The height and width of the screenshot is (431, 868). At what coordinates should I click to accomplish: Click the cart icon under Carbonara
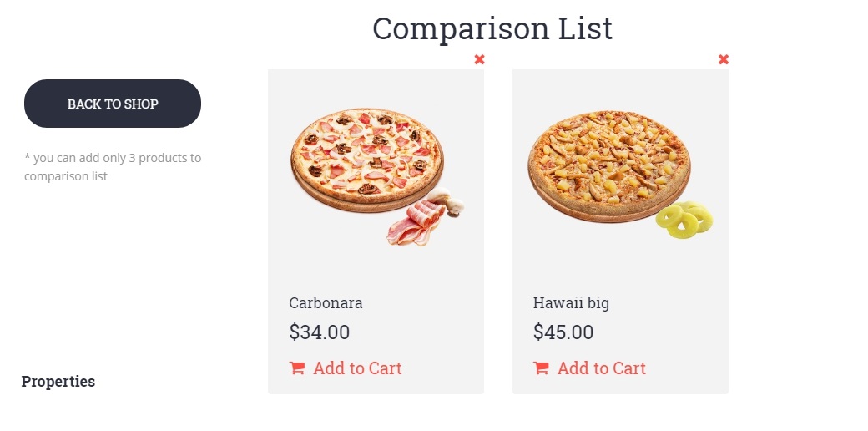click(x=297, y=368)
